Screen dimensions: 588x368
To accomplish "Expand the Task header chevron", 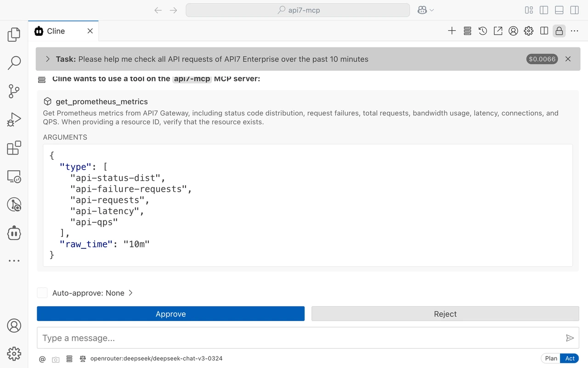I will point(48,59).
